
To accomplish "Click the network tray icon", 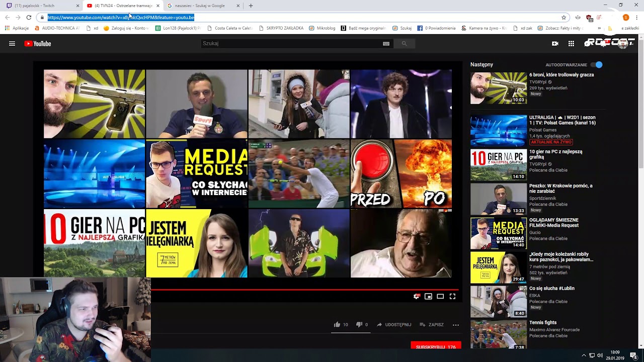I will 592,355.
